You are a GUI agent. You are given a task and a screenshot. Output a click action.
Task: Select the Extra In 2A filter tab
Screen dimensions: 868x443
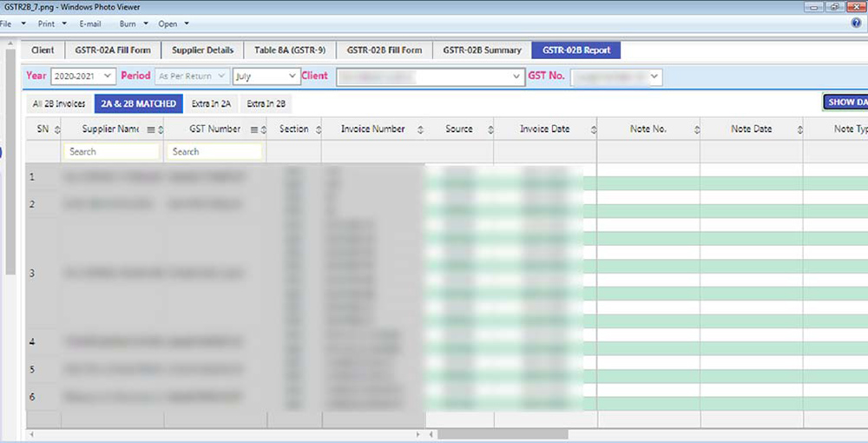pyautogui.click(x=212, y=104)
